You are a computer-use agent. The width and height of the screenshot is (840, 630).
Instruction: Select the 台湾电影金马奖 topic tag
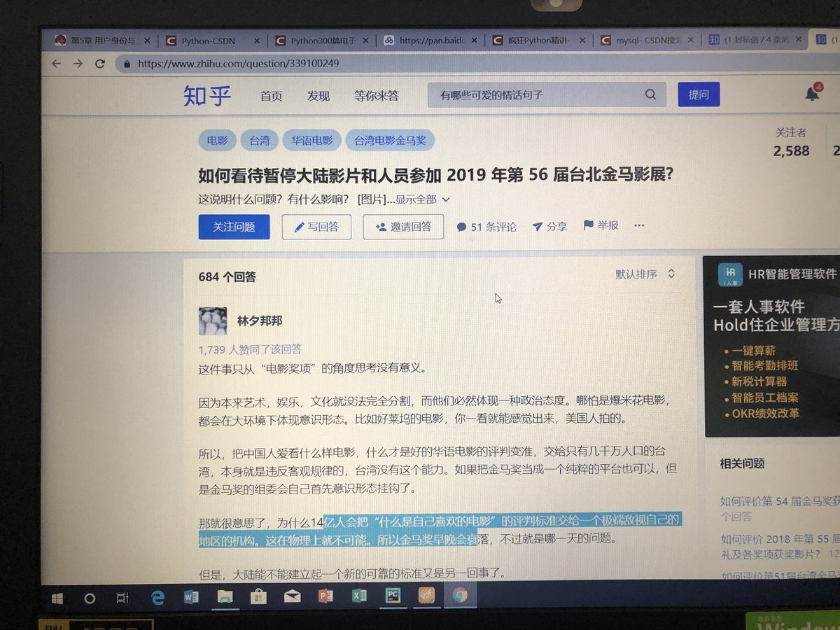(x=390, y=141)
